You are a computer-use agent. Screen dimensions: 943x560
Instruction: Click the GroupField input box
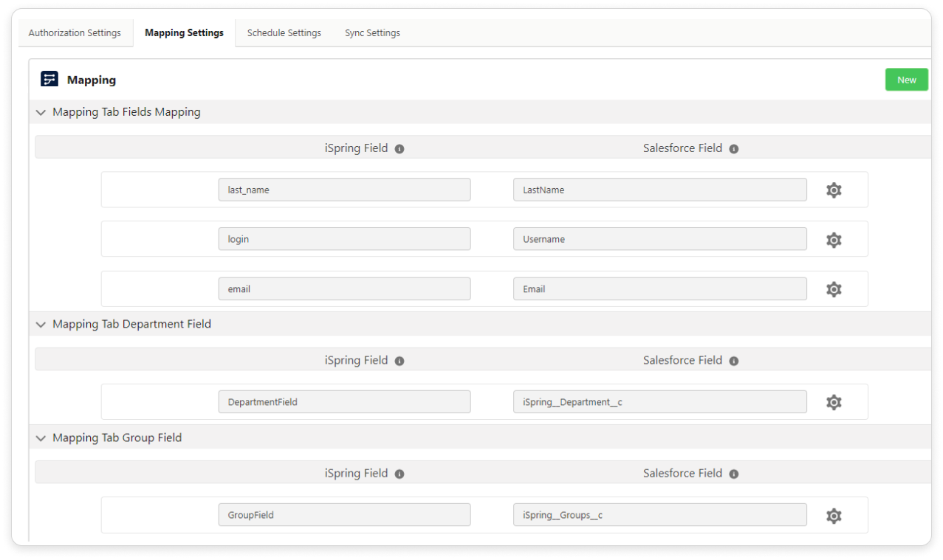click(344, 515)
